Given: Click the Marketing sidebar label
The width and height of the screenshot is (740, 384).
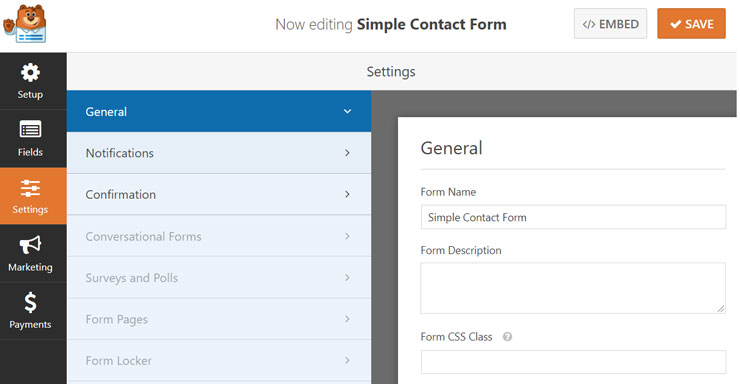Looking at the screenshot, I should pyautogui.click(x=30, y=267).
